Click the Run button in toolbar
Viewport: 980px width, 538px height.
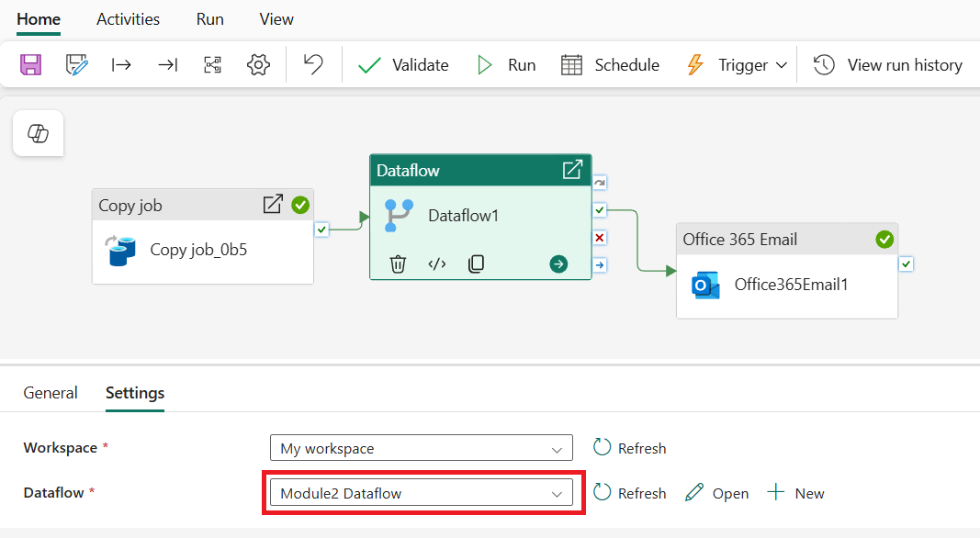point(506,65)
